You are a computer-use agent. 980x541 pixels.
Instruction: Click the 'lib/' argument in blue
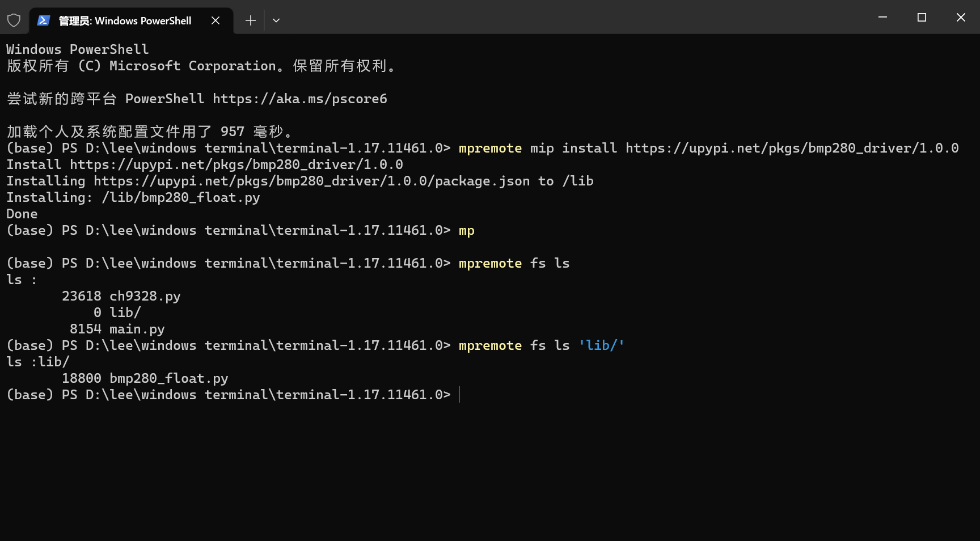coord(602,345)
